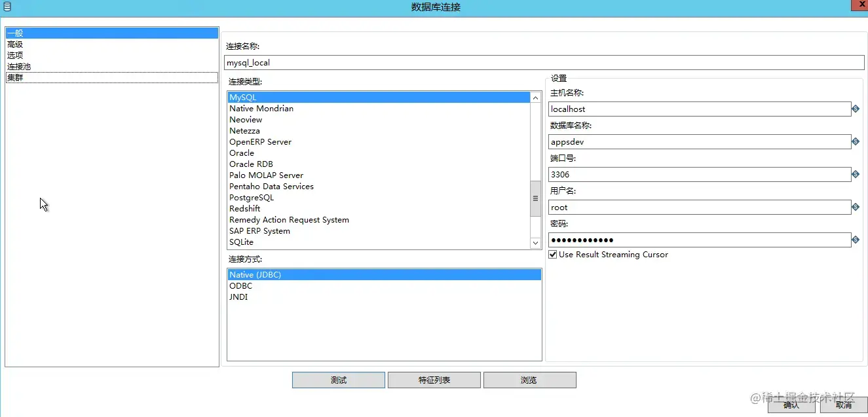This screenshot has width=868, height=417.
Task: Click variable icon beside user name field
Action: point(856,207)
